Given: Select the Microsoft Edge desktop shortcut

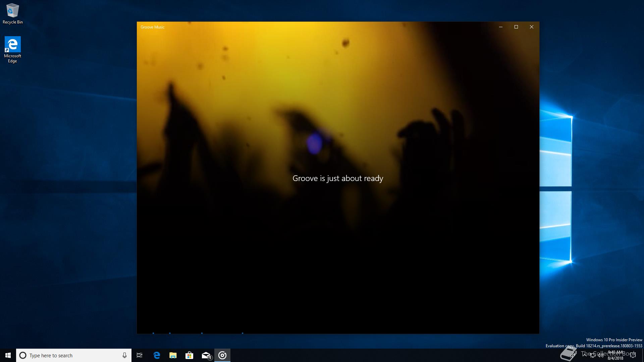Looking at the screenshot, I should pyautogui.click(x=12, y=50).
